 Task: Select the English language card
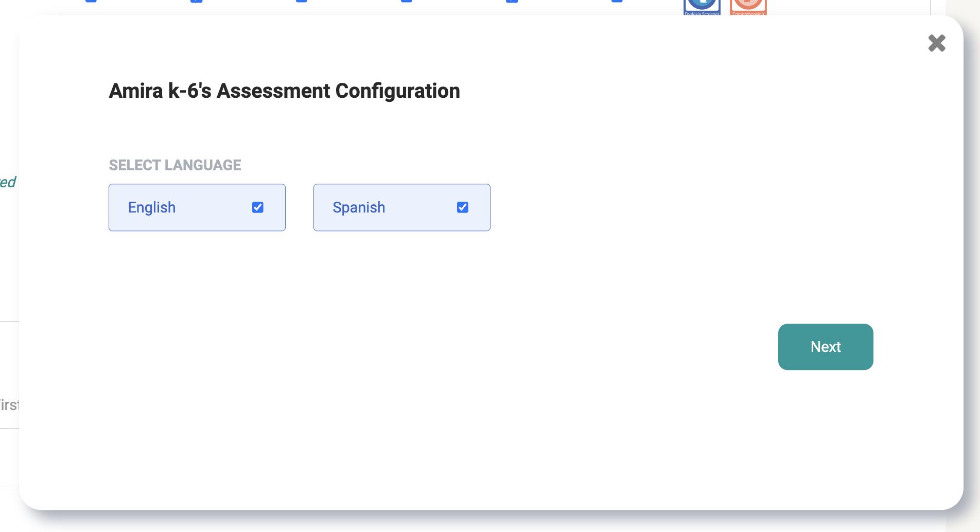tap(197, 207)
